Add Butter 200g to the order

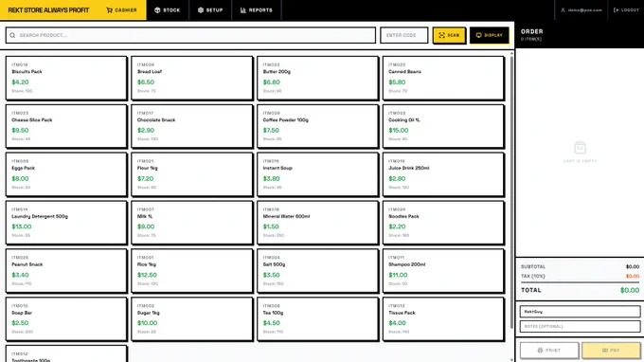pyautogui.click(x=317, y=78)
